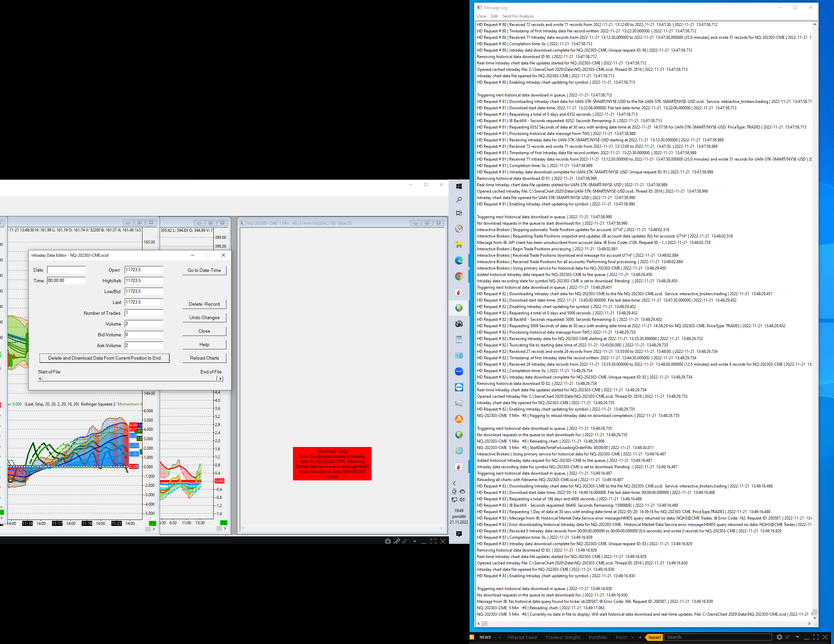Open Microsoft Edge from the taskbar
Image resolution: width=834 pixels, height=644 pixels.
coord(459,260)
